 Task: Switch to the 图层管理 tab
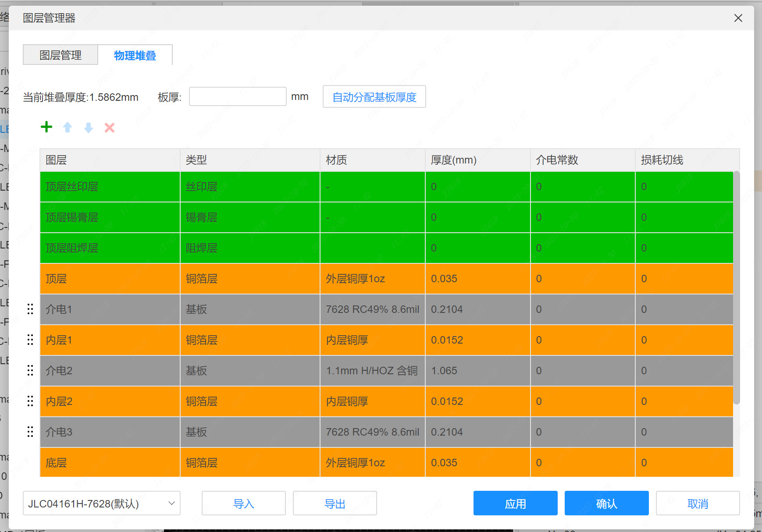[x=61, y=55]
